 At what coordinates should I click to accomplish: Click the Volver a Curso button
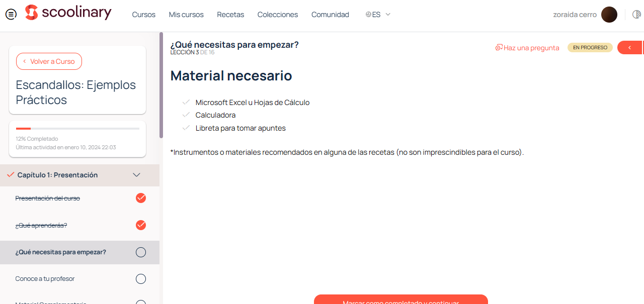coord(49,61)
